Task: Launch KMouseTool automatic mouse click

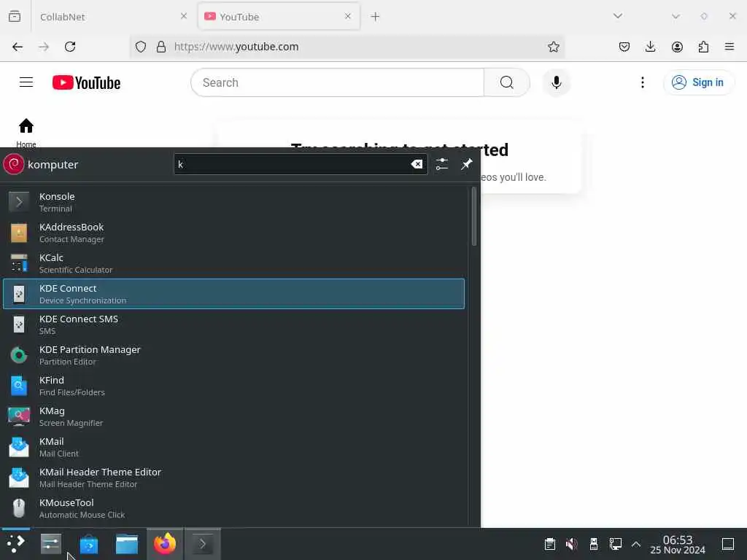Action: (x=233, y=508)
